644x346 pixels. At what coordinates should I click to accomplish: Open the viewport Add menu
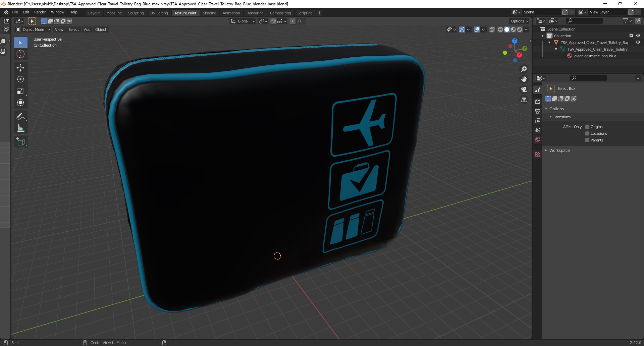[x=87, y=30]
